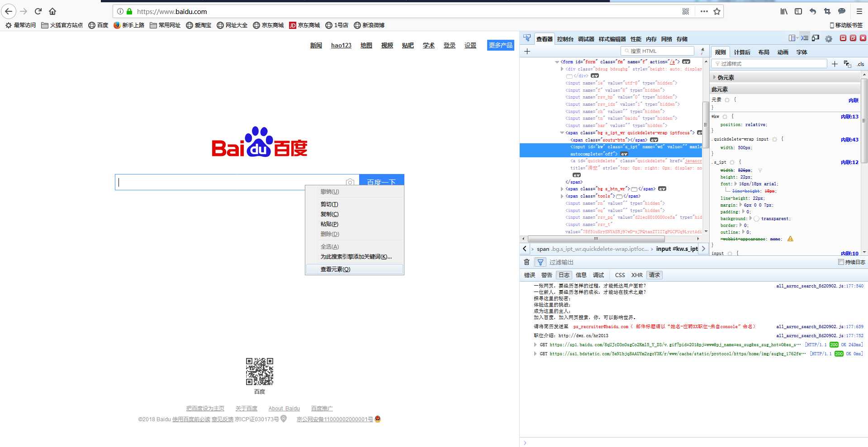Show site identity info icon
The height and width of the screenshot is (447, 868).
[120, 11]
